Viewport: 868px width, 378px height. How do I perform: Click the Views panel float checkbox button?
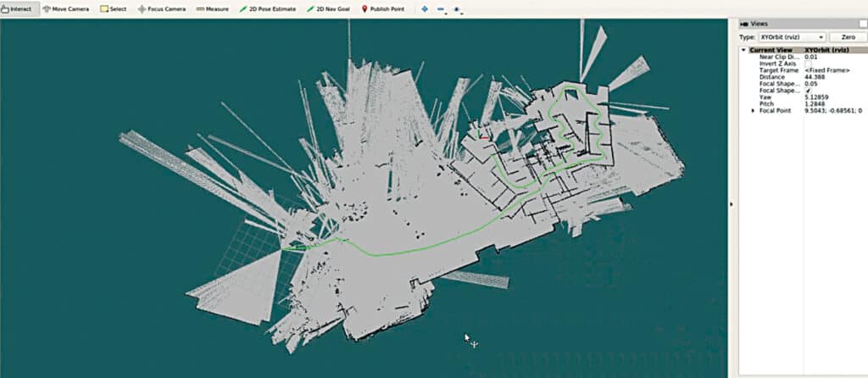click(861, 24)
